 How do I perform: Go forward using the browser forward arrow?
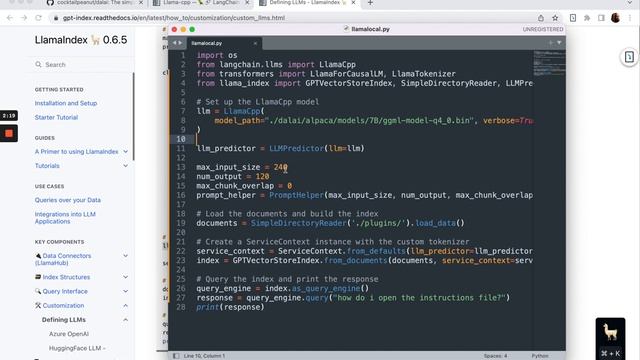(24, 18)
